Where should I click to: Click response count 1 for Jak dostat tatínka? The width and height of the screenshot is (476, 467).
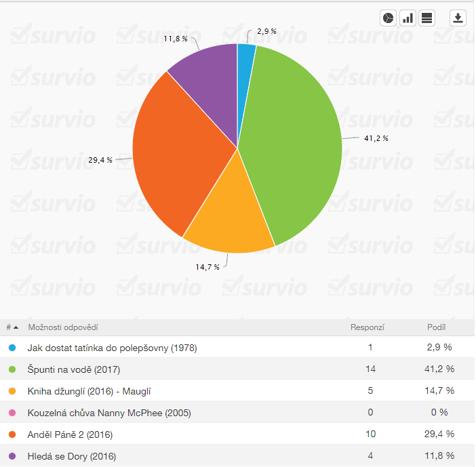[370, 347]
